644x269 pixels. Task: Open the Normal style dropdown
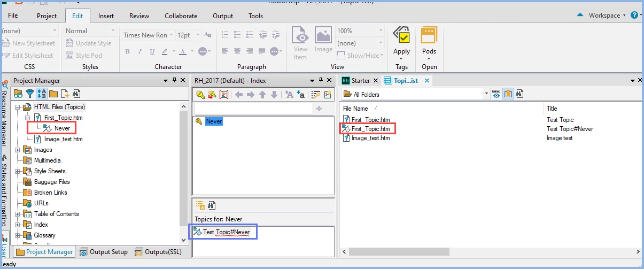90,31
